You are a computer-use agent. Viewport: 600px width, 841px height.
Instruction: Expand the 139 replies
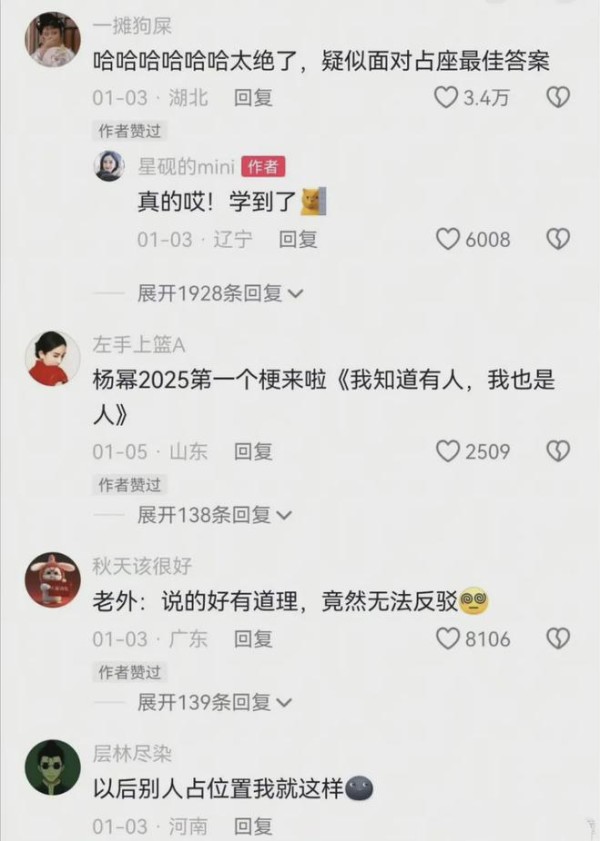click(214, 702)
